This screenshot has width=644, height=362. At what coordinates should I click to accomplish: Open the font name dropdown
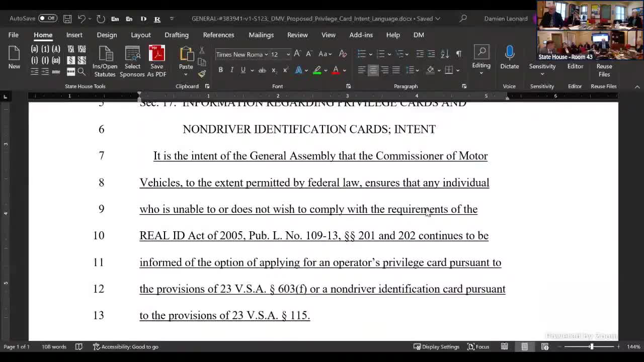[x=266, y=54]
